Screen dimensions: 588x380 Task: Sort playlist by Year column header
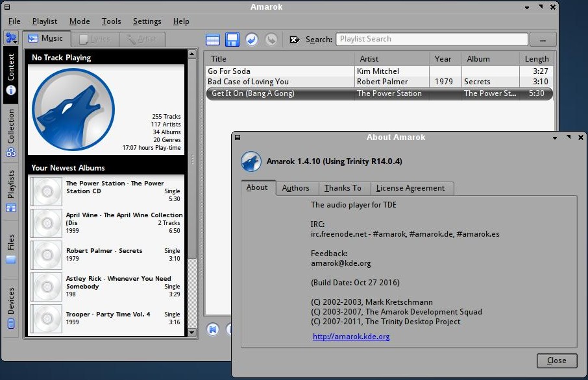coord(445,59)
